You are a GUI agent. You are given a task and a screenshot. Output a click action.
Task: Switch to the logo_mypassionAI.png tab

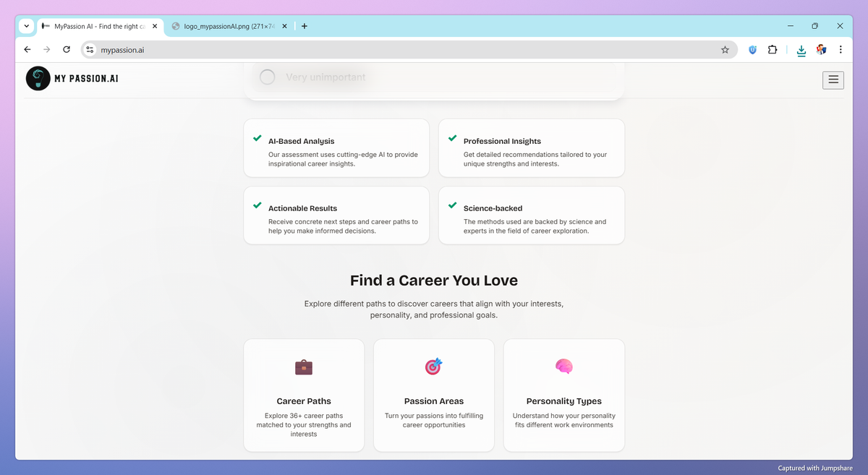click(224, 25)
